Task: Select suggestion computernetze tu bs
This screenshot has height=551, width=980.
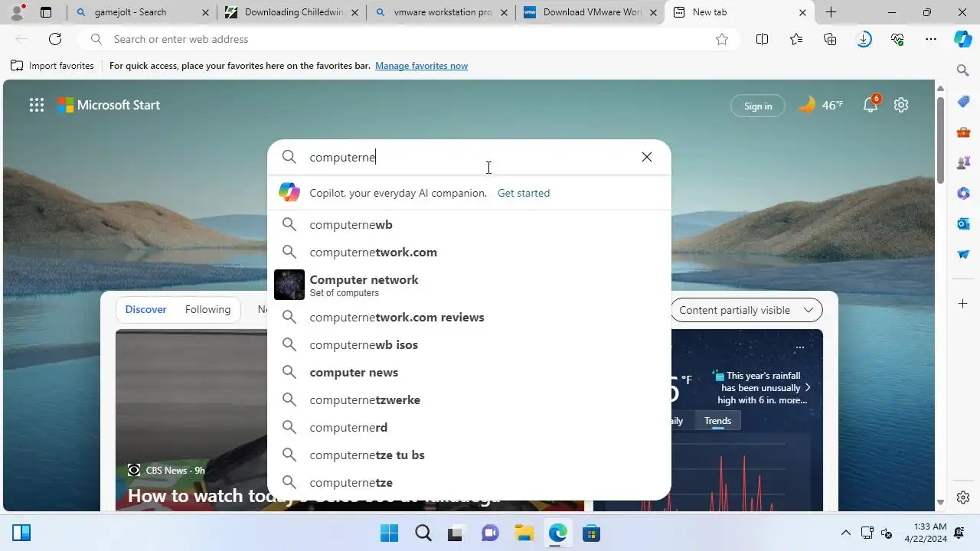Action: (469, 455)
